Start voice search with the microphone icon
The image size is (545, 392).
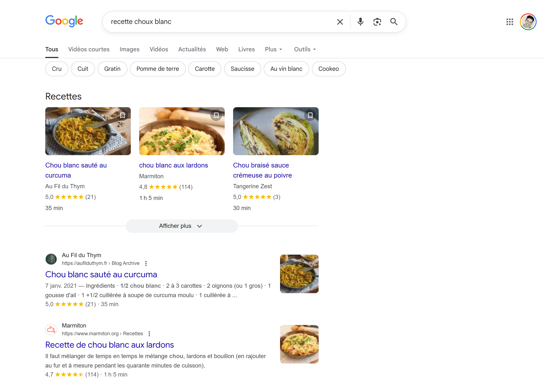pyautogui.click(x=360, y=22)
